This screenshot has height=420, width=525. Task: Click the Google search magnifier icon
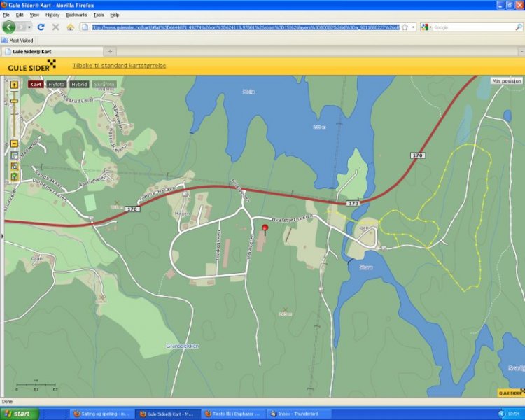517,27
